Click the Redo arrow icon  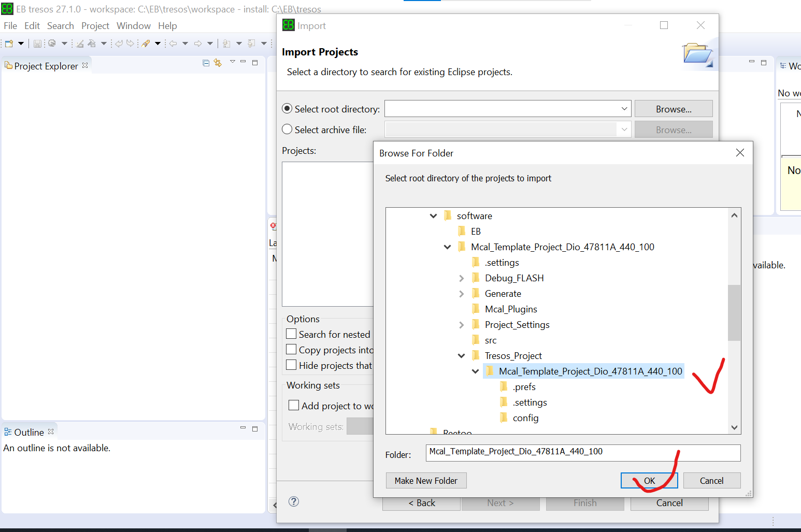129,43
